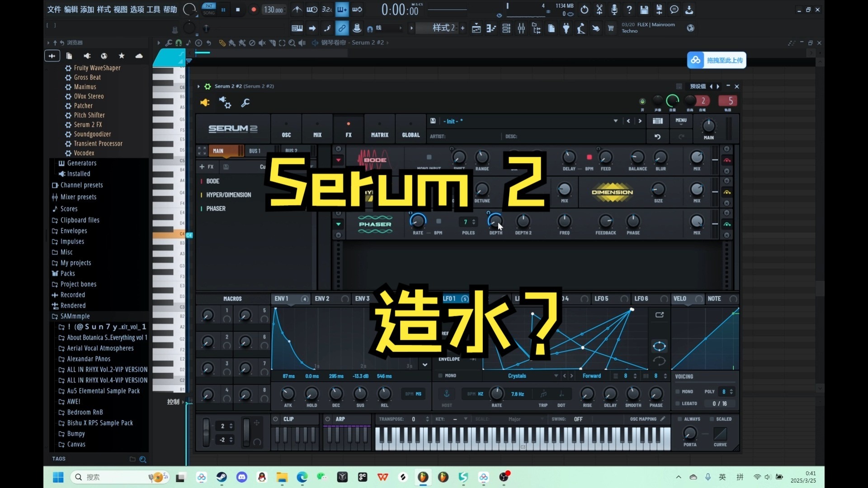Click the LFO loop shape icon
The width and height of the screenshot is (868, 488).
(659, 346)
